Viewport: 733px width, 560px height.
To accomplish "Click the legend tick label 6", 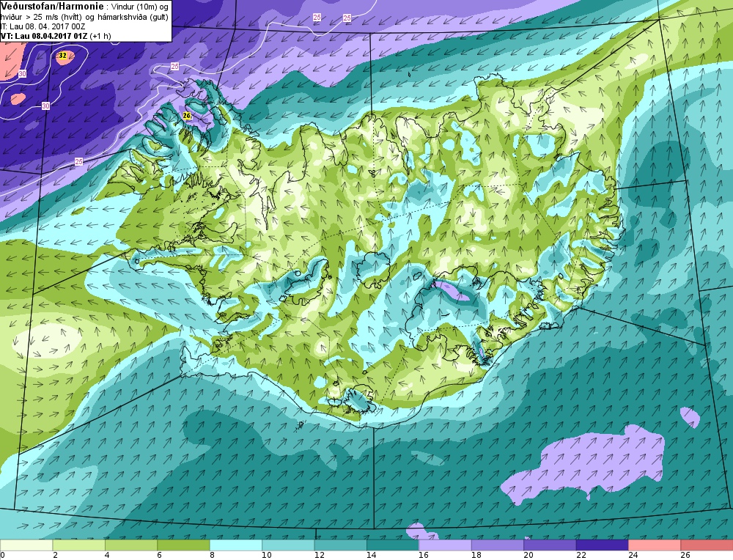I will (x=160, y=555).
